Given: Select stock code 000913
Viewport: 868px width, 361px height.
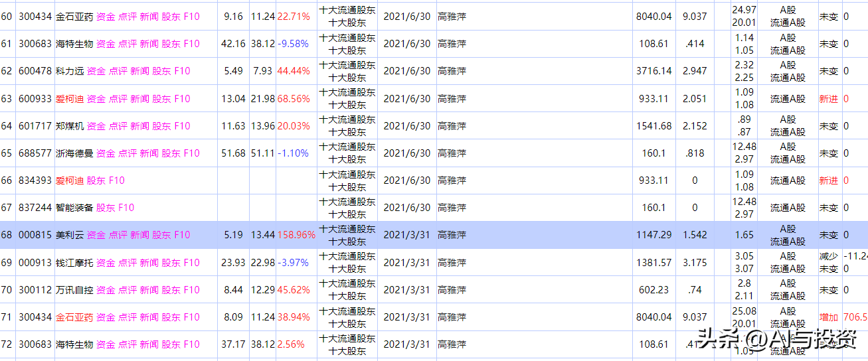Looking at the screenshot, I should click(35, 262).
